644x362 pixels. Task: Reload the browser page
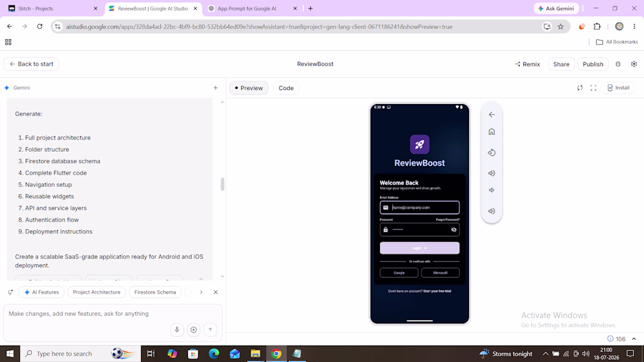point(40,27)
